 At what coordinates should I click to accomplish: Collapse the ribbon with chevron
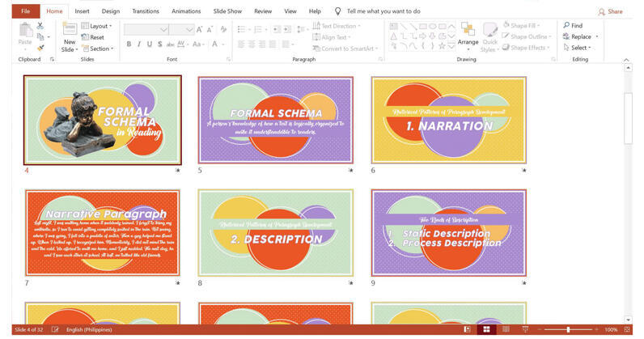[x=626, y=60]
